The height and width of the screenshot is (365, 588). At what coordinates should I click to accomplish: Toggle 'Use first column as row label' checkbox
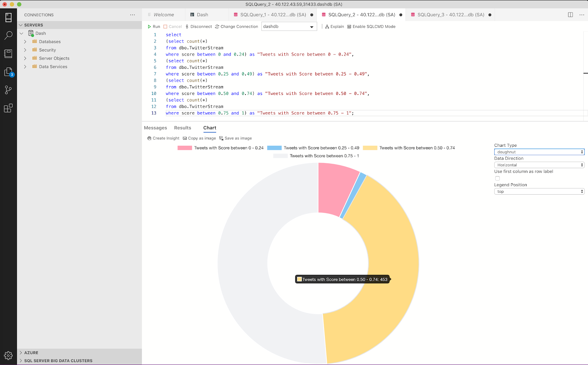[x=497, y=178]
